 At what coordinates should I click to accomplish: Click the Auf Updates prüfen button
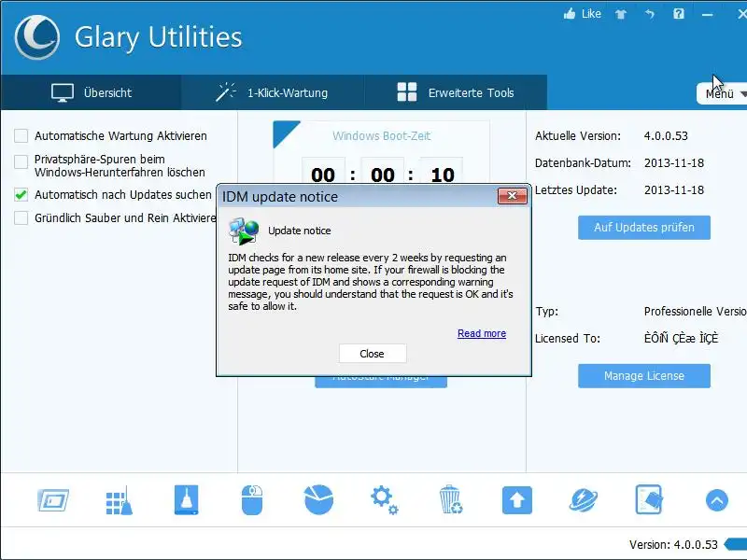pyautogui.click(x=644, y=228)
